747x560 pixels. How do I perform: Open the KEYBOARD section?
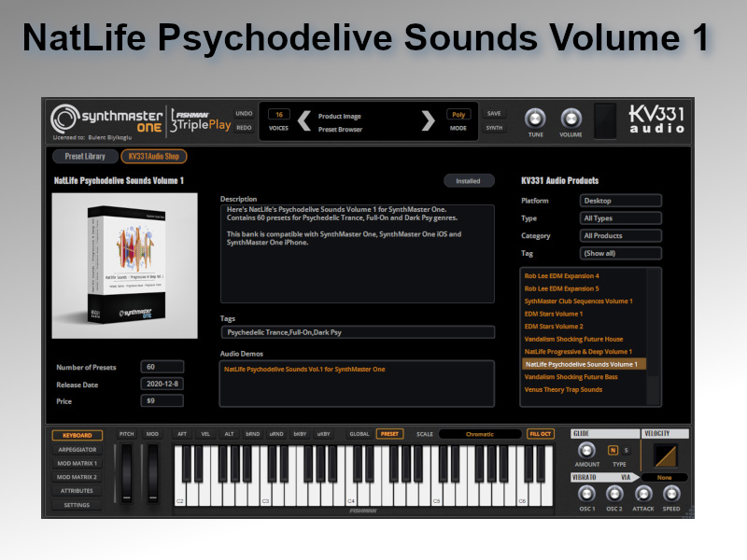(x=78, y=435)
